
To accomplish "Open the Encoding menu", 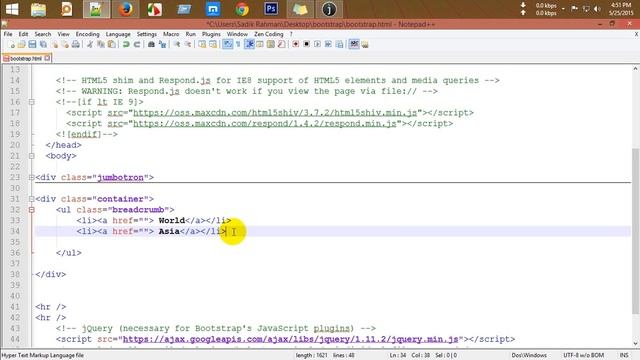I will coord(87,34).
